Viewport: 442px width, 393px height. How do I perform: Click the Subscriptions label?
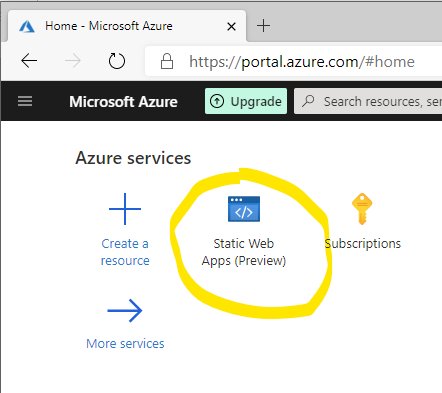point(363,244)
